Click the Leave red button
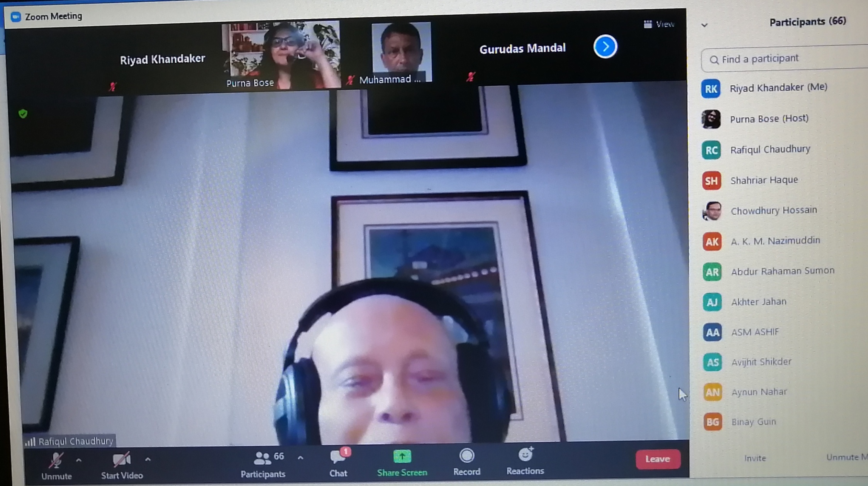 656,458
